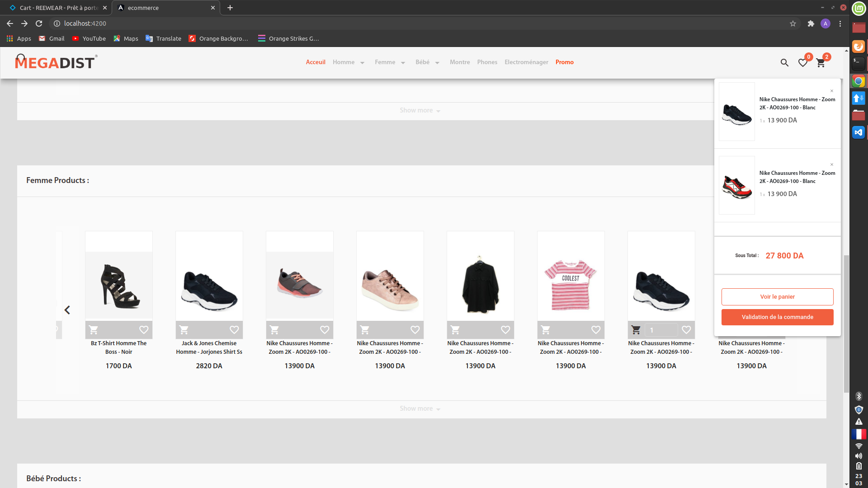Image resolution: width=868 pixels, height=488 pixels.
Task: Favorite the black shirt product
Action: click(505, 330)
